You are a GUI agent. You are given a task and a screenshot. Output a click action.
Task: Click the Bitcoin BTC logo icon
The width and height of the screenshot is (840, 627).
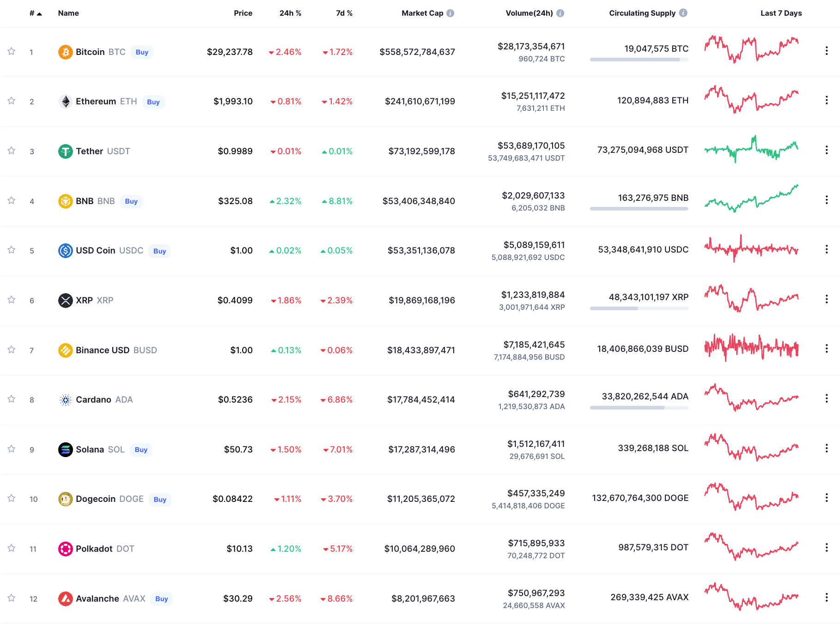pyautogui.click(x=66, y=52)
